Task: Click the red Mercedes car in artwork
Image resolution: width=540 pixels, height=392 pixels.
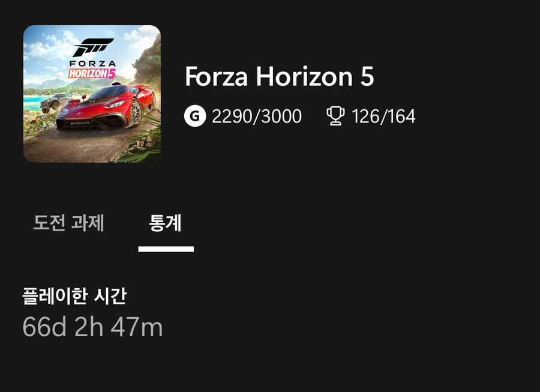Action: click(x=106, y=107)
